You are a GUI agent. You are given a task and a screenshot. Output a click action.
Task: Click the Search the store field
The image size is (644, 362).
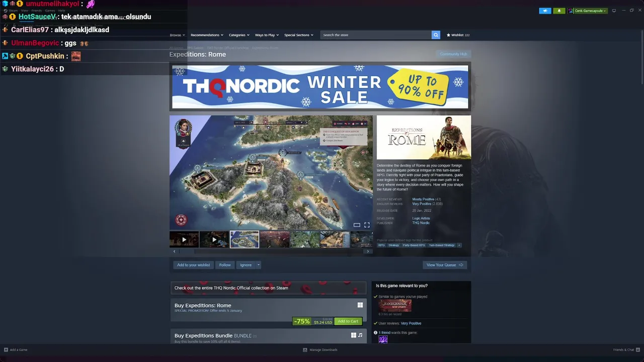(376, 35)
